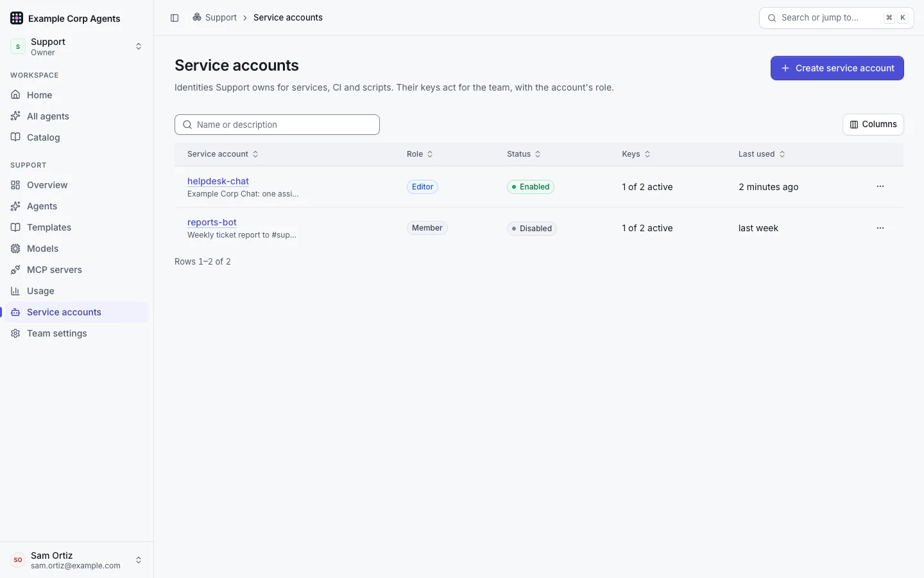Viewport: 924px width, 578px height.
Task: Open the reports-bot service account
Action: point(212,222)
